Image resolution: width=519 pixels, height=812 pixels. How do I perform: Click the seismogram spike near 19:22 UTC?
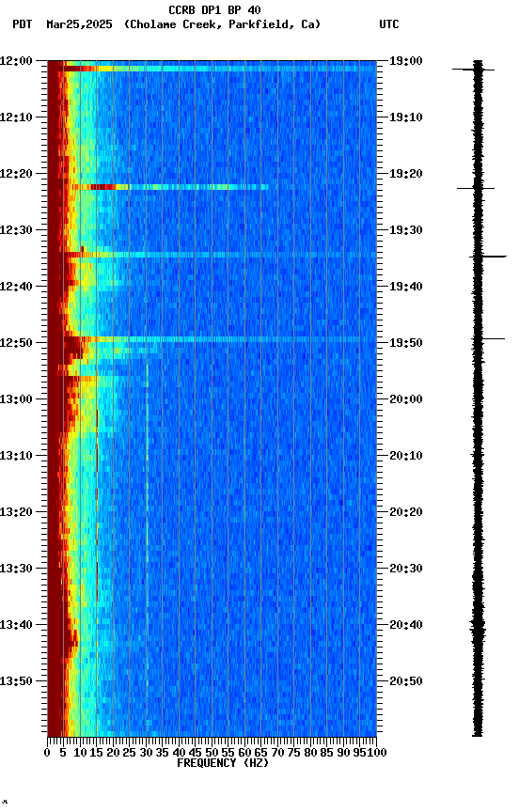pyautogui.click(x=476, y=189)
